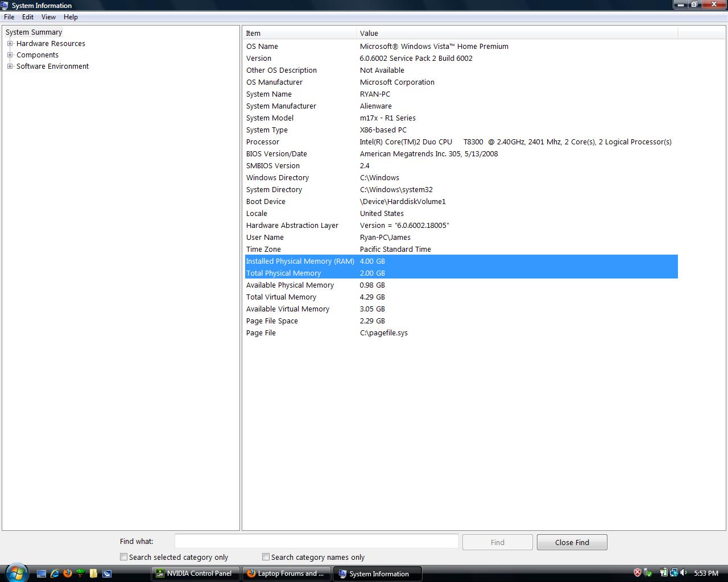Open the View menu
This screenshot has width=728, height=582.
48,17
